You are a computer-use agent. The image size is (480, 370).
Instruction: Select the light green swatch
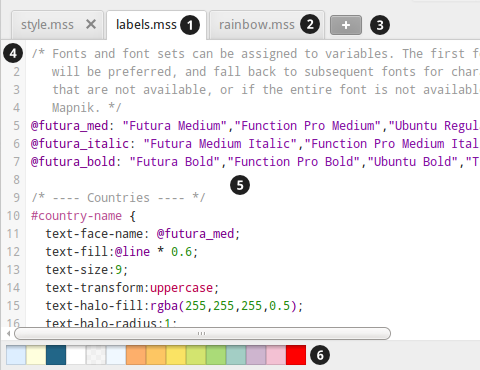[216, 355]
